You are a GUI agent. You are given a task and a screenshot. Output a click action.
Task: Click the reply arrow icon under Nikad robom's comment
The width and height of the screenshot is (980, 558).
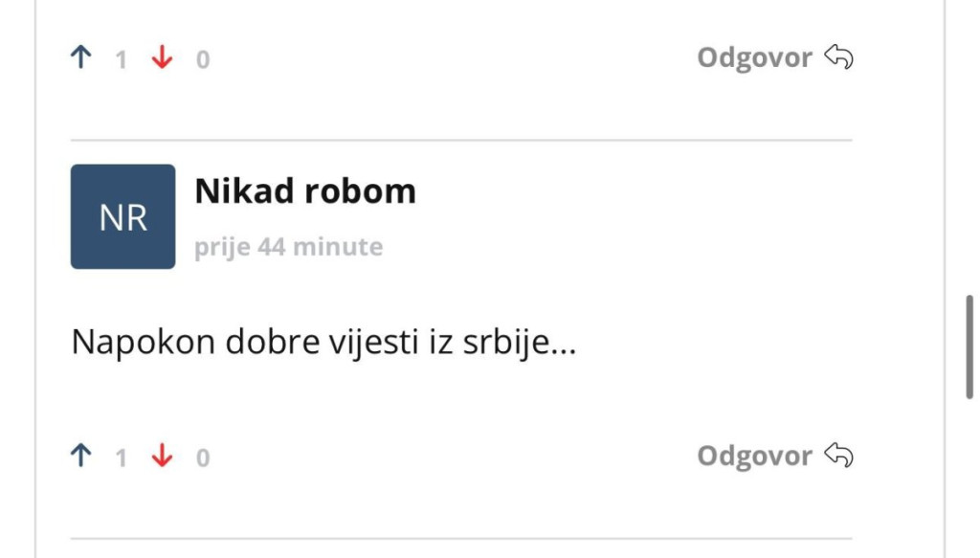pos(838,455)
